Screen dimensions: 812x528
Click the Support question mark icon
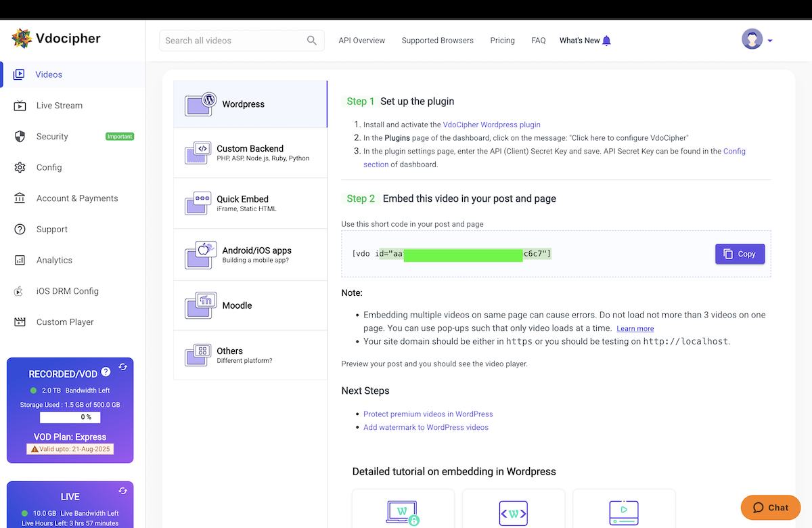pyautogui.click(x=20, y=229)
